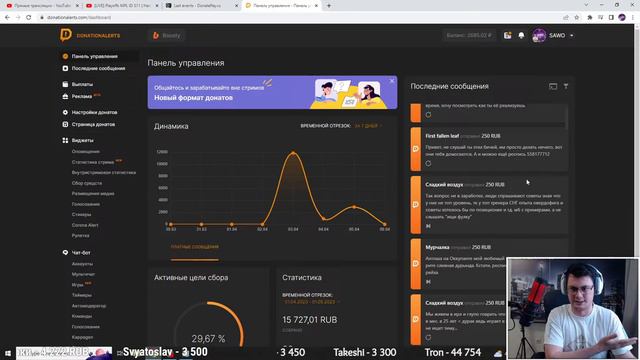The width and height of the screenshot is (640, 360).
Task: Click the Страница донатов sidebar icon
Action: click(65, 124)
